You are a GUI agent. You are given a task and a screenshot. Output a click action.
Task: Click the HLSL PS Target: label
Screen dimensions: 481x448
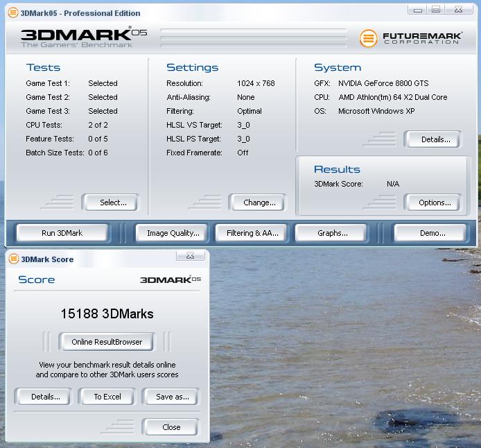193,139
